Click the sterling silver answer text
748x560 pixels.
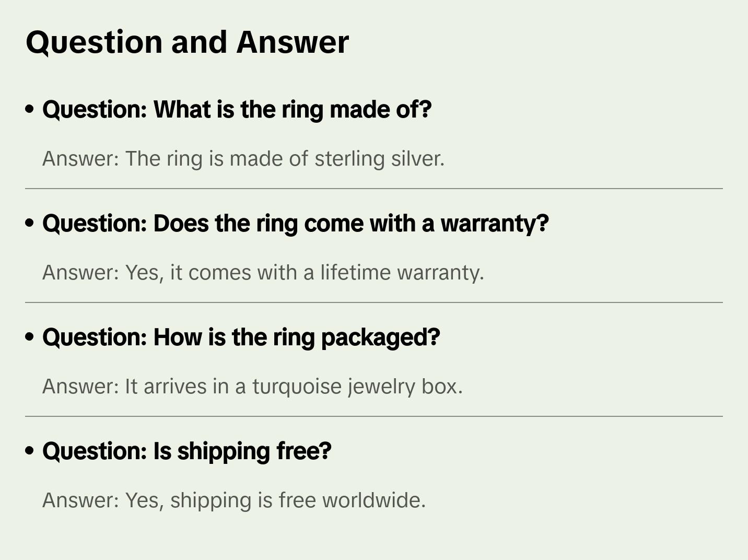click(243, 158)
